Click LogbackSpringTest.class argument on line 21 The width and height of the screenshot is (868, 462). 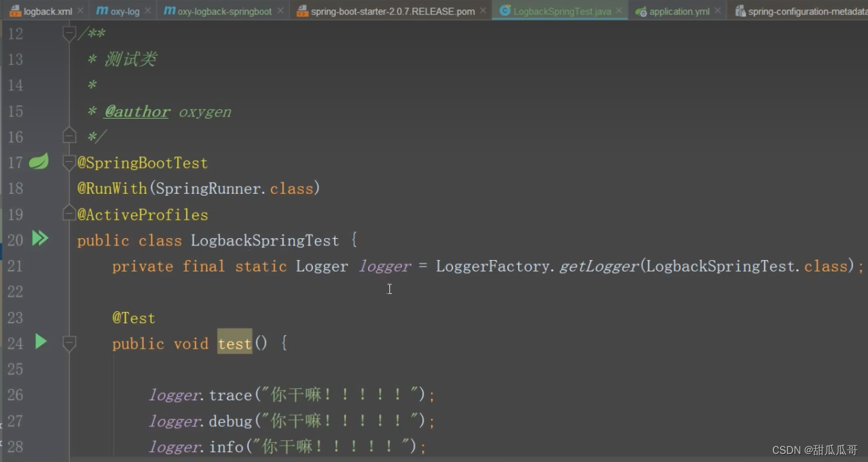[x=746, y=266]
